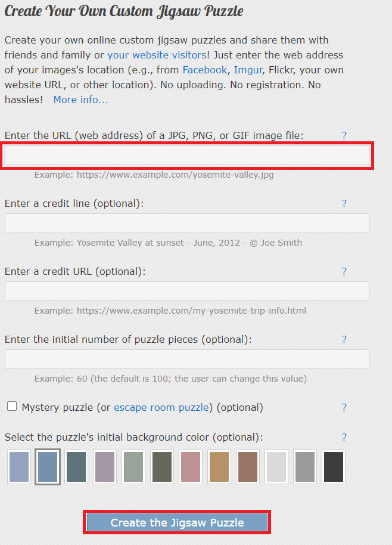
Task: Open help for the credit URL field
Action: coord(344,271)
